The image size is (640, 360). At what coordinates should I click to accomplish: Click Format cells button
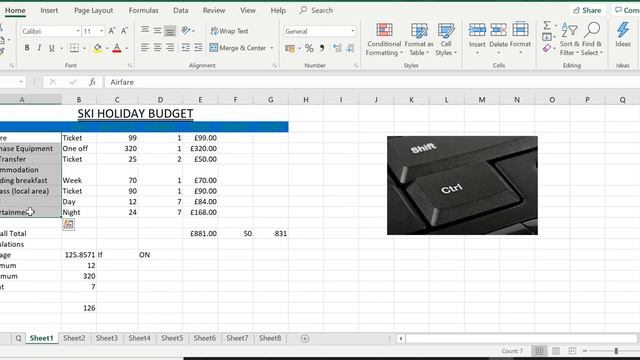(520, 38)
